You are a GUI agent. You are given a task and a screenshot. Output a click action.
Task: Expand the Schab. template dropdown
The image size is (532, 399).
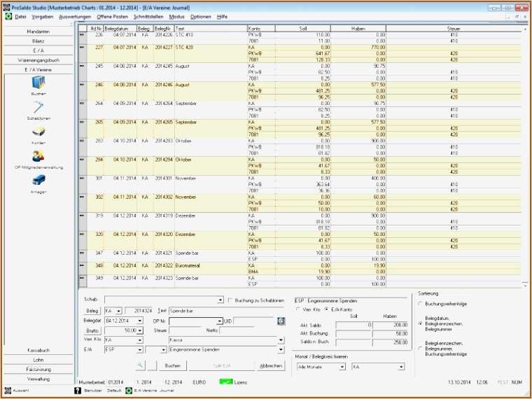tap(220, 300)
